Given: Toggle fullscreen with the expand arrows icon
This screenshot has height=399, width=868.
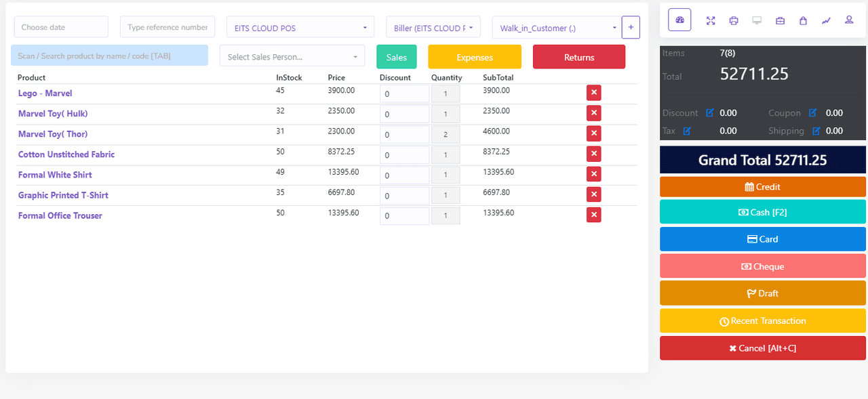Looking at the screenshot, I should tap(711, 21).
